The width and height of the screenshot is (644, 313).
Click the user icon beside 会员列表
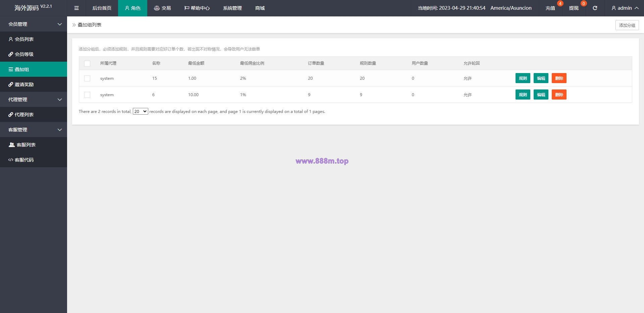(x=11, y=39)
